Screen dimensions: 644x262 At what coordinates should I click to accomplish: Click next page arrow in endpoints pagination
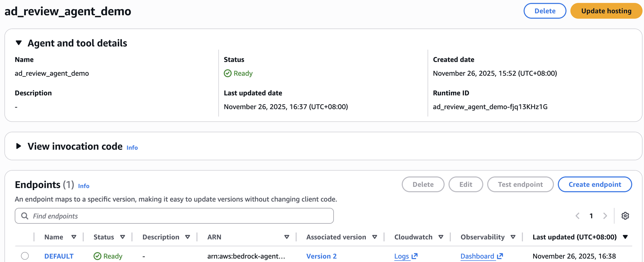coord(605,216)
